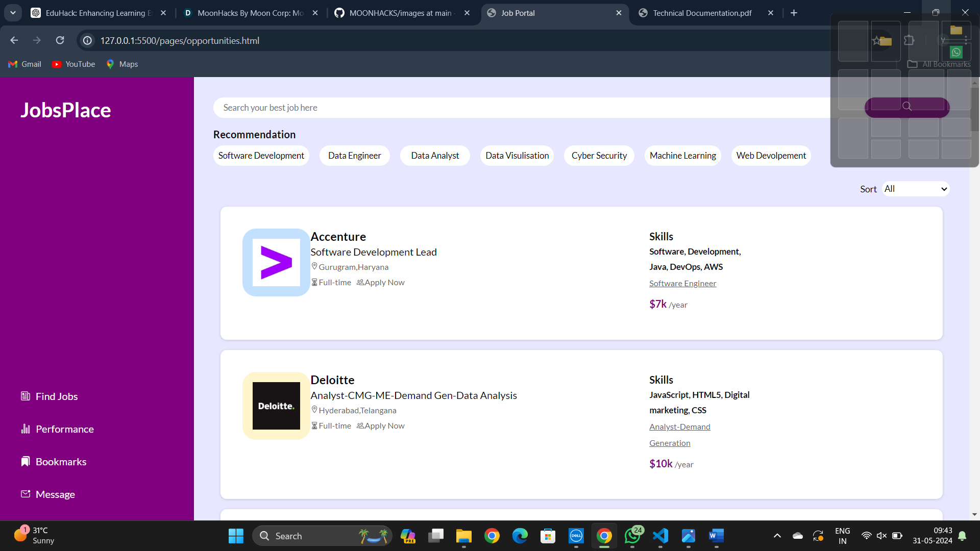980x551 pixels.
Task: Open WhatsApp from the taskbar
Action: (632, 536)
